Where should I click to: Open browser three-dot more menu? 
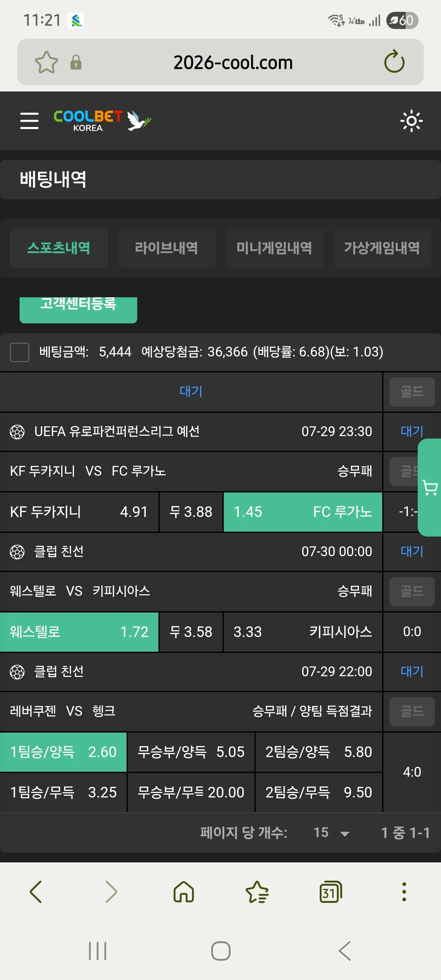(x=404, y=892)
